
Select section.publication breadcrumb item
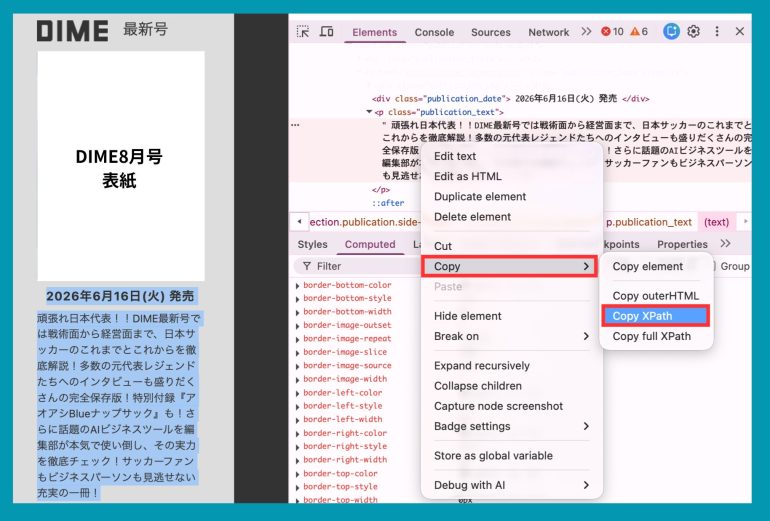pyautogui.click(x=364, y=222)
